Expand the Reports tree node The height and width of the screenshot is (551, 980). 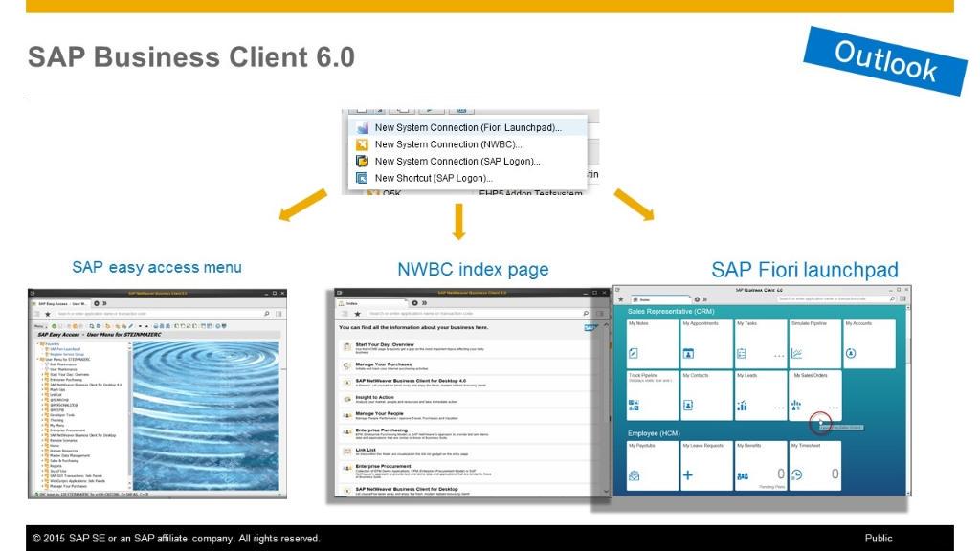coord(42,466)
